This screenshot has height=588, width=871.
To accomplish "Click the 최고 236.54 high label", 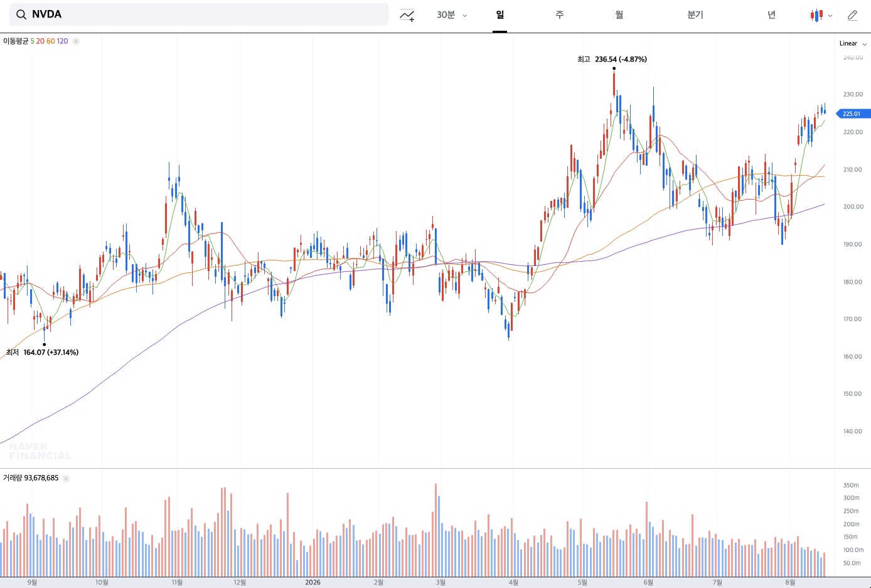I will (x=612, y=59).
